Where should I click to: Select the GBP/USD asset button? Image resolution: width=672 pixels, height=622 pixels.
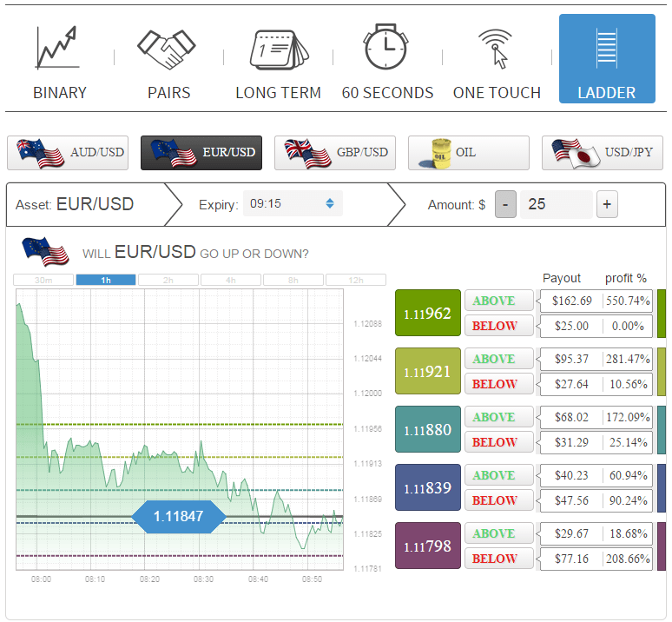tap(335, 153)
